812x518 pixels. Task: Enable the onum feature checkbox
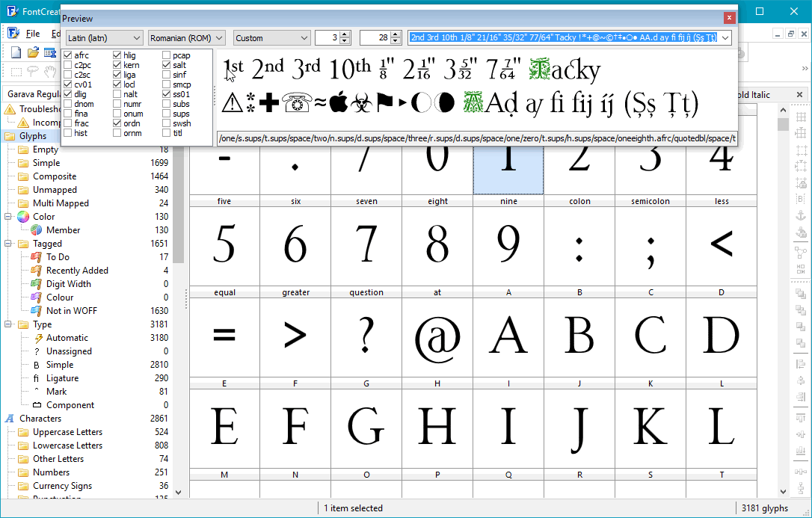pos(117,114)
